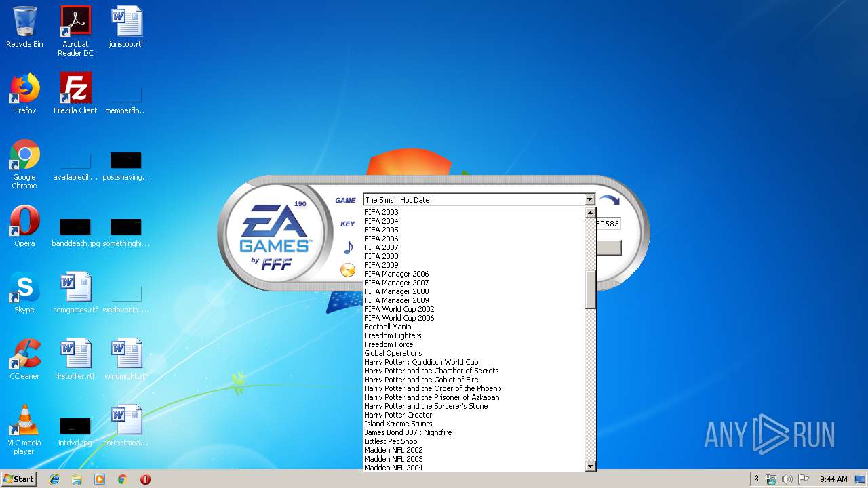Open Acrobat Reader DC shortcut
Screen dimensions: 868x488
[75, 31]
